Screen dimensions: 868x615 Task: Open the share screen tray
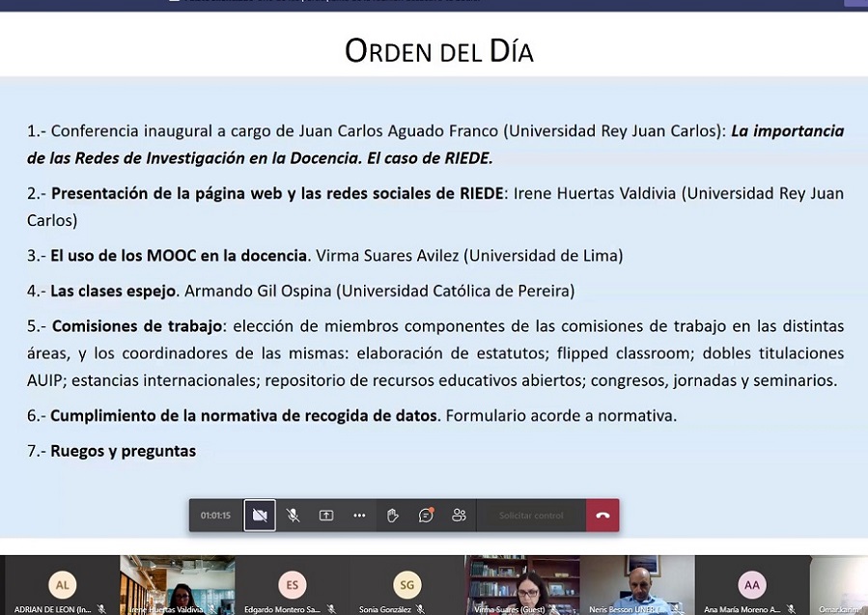tap(326, 516)
